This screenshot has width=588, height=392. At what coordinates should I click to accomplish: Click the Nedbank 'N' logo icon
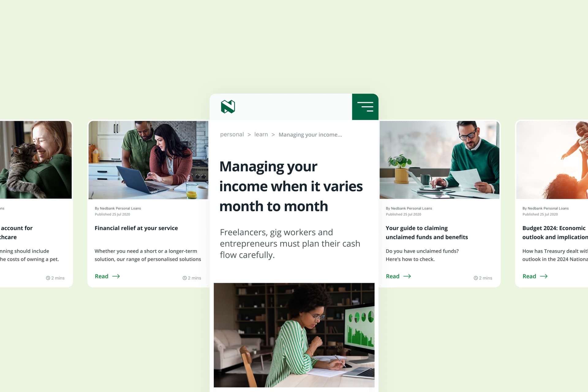[x=228, y=107]
